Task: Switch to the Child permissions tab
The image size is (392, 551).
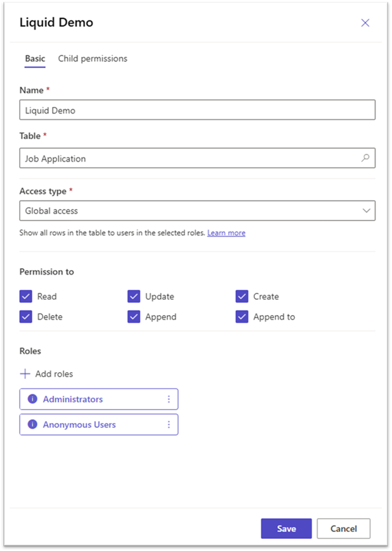Action: click(x=93, y=58)
